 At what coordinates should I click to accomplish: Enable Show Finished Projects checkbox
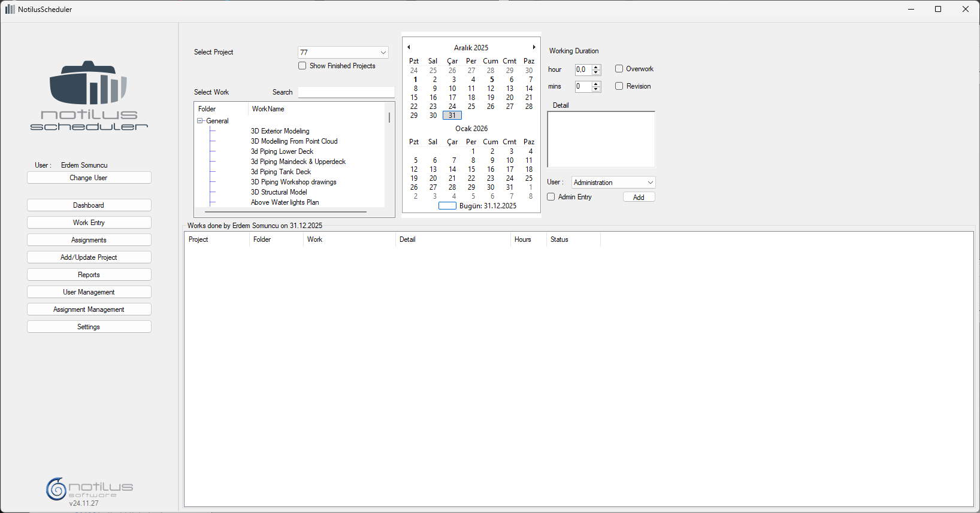click(x=303, y=66)
